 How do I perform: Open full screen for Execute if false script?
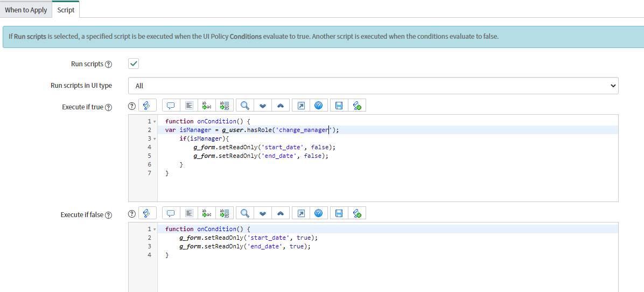(x=300, y=213)
